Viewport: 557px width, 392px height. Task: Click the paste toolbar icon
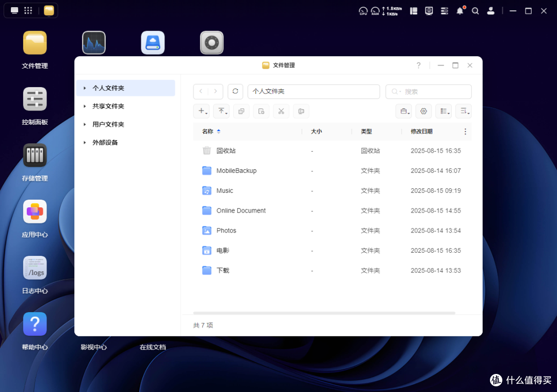261,111
